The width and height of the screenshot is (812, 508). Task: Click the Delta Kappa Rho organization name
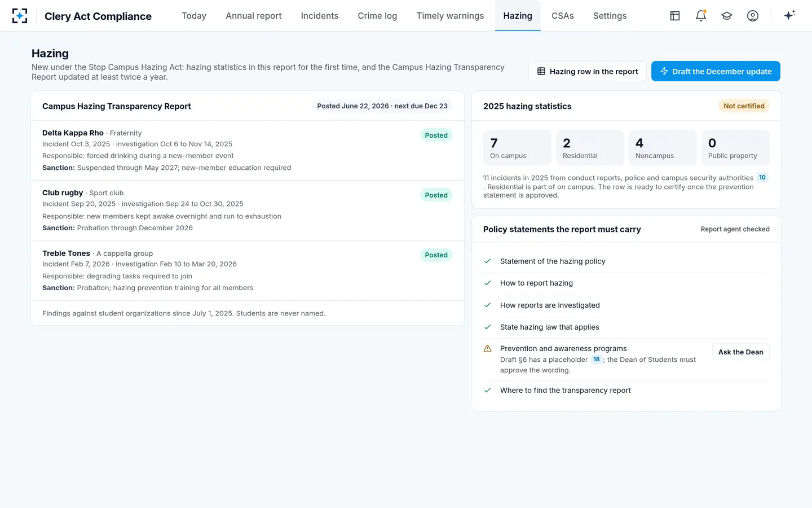(x=73, y=133)
